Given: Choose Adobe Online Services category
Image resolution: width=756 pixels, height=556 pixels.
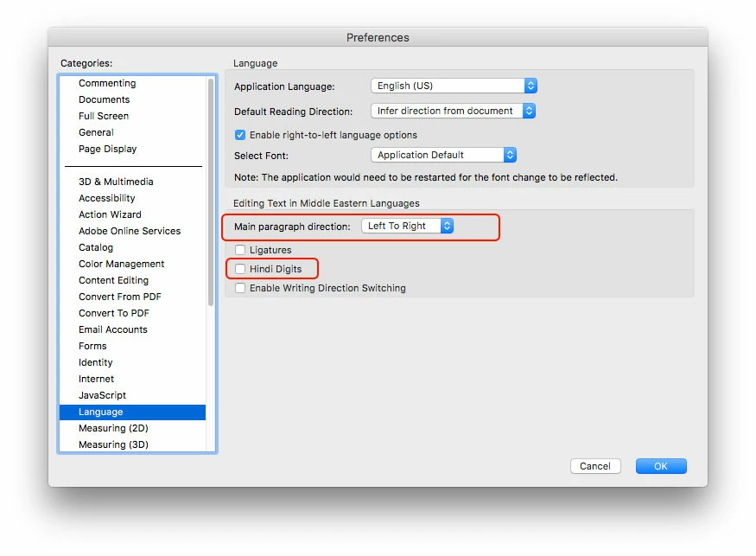Looking at the screenshot, I should [132, 231].
